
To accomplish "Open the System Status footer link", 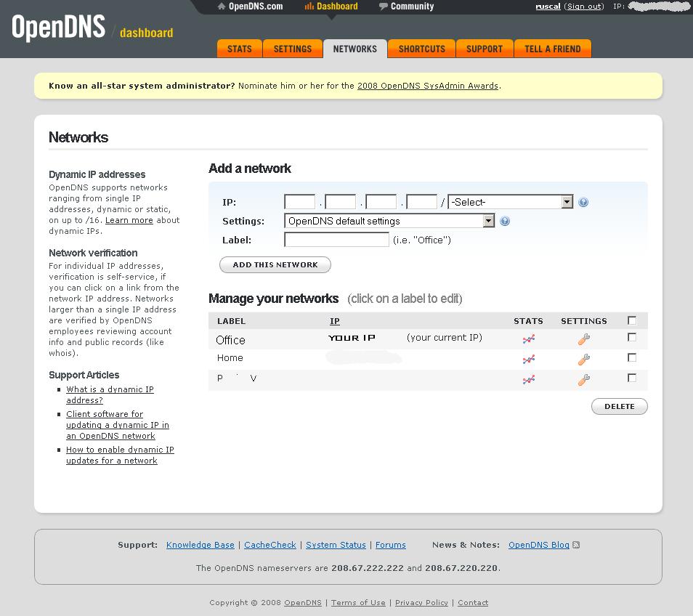I will click(x=336, y=545).
